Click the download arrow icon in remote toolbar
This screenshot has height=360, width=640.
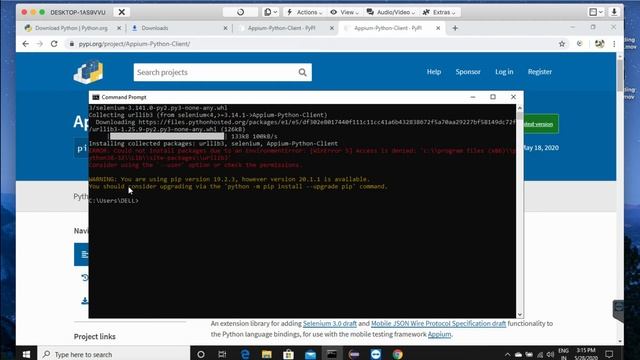click(x=614, y=12)
